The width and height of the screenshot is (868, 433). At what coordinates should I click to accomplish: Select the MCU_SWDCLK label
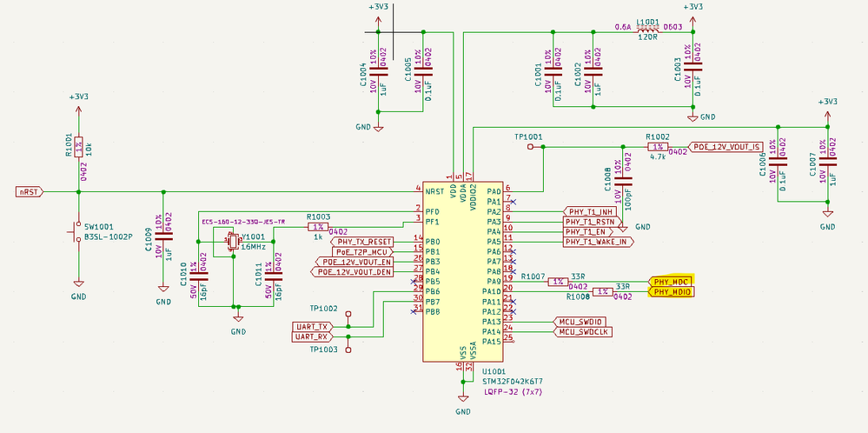click(x=583, y=331)
